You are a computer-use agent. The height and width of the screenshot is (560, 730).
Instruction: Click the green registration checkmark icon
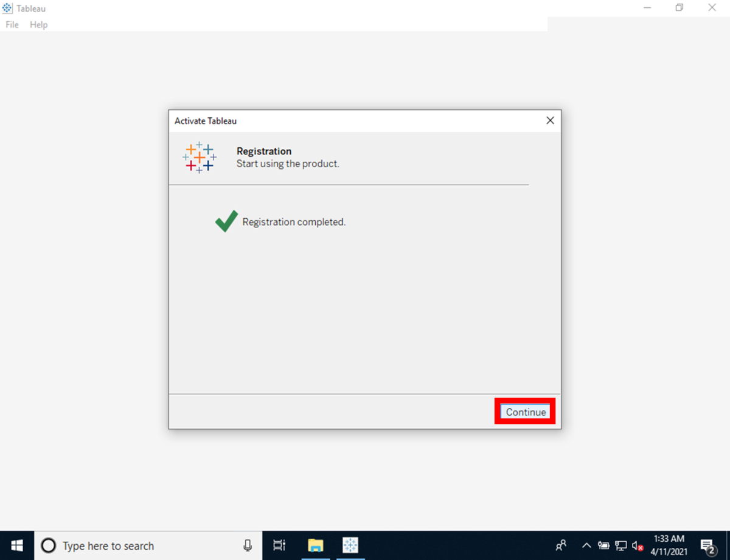pos(226,221)
